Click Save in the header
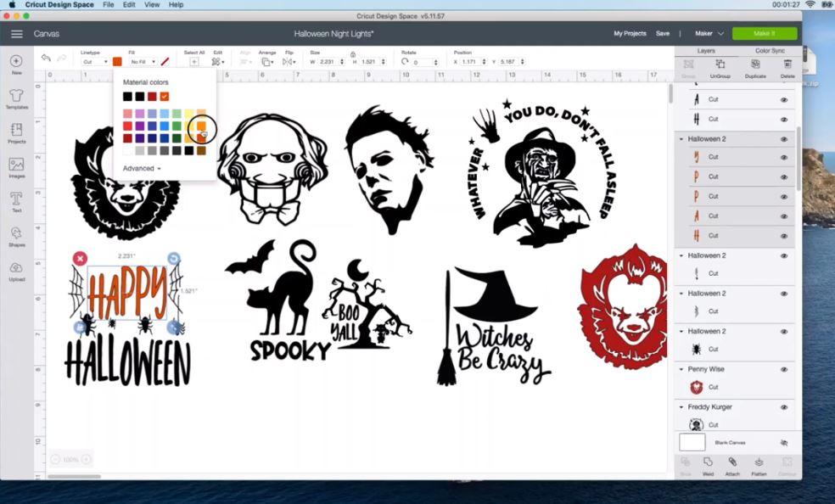 pos(663,34)
